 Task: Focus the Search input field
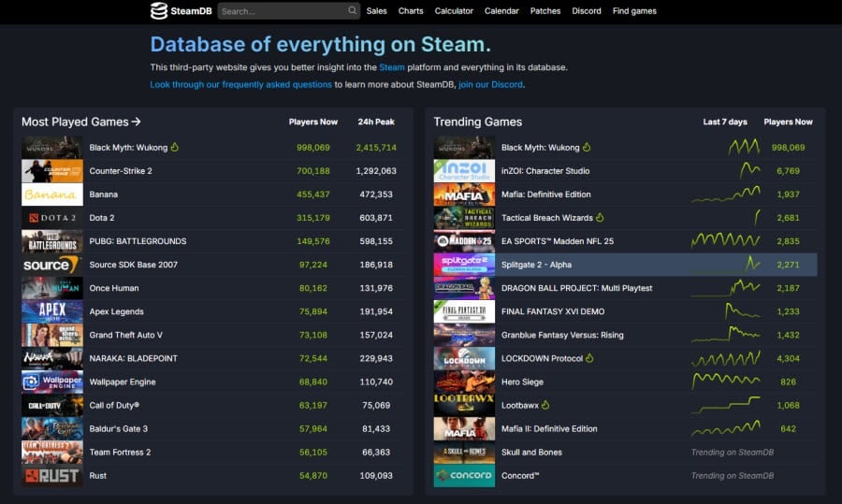(289, 10)
